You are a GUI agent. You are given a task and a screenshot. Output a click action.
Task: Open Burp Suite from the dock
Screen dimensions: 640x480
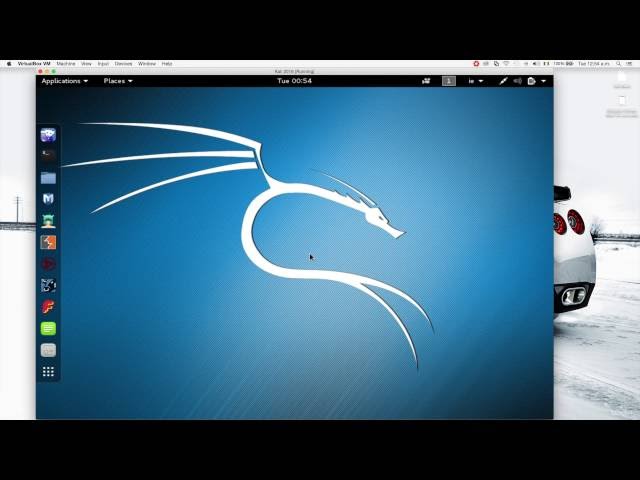pyautogui.click(x=48, y=242)
